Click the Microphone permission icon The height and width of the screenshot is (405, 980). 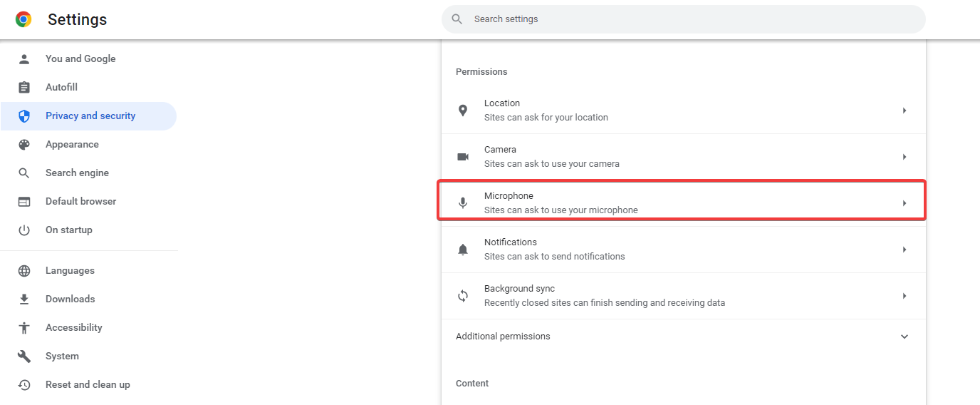coord(463,203)
